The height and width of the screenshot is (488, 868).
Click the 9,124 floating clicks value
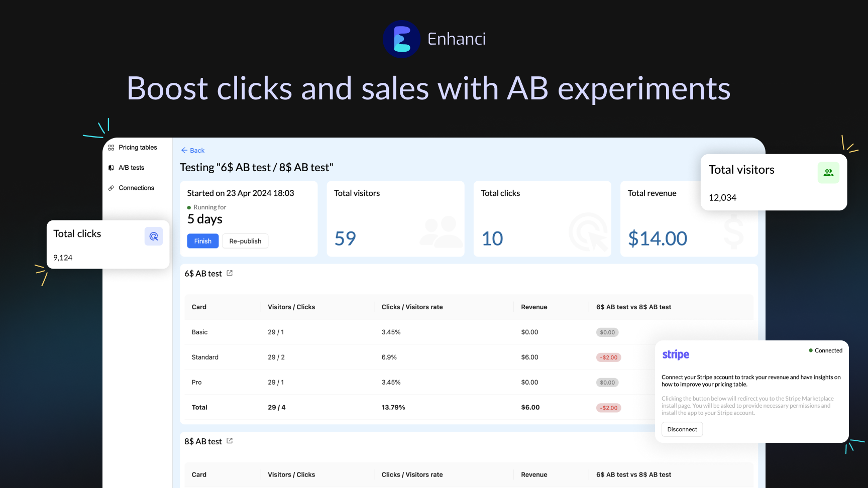pos(63,258)
